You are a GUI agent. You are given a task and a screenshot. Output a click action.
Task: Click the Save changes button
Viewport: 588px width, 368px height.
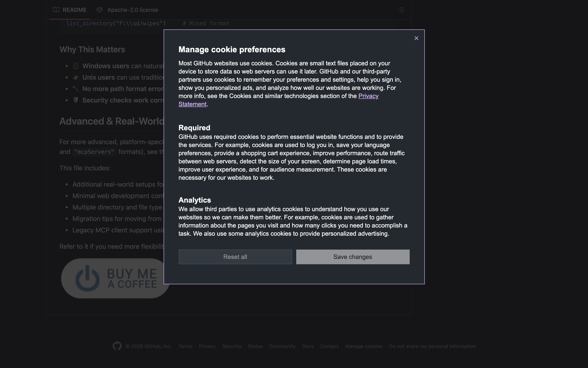tap(353, 257)
